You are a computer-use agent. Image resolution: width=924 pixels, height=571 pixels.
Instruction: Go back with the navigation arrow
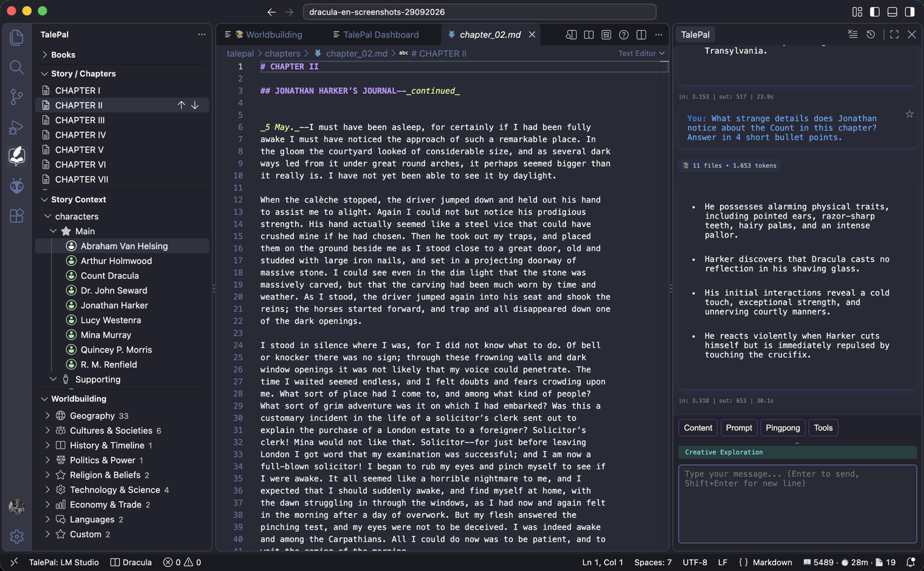coord(271,12)
